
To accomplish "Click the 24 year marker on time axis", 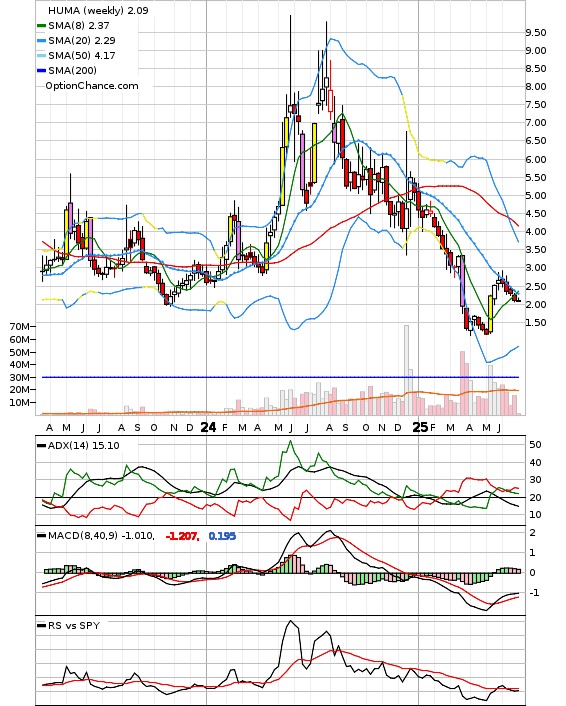I will coord(208,427).
